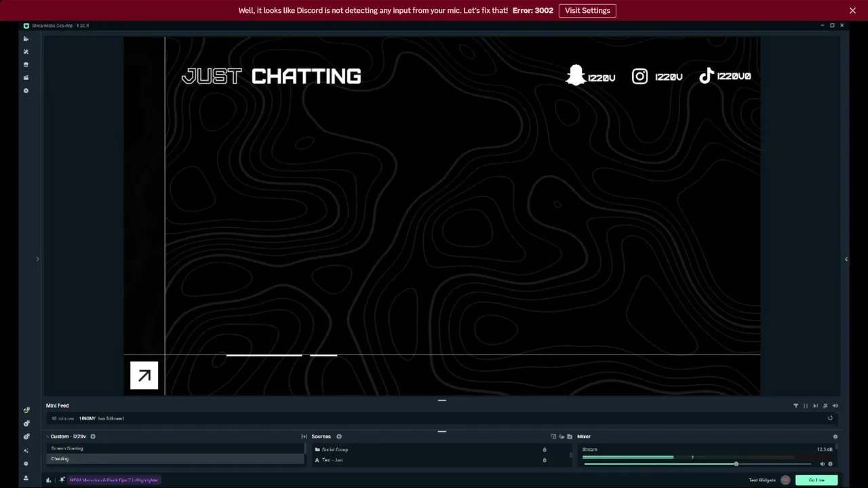
Task: Click the pin icon in the status bar
Action: click(62, 480)
